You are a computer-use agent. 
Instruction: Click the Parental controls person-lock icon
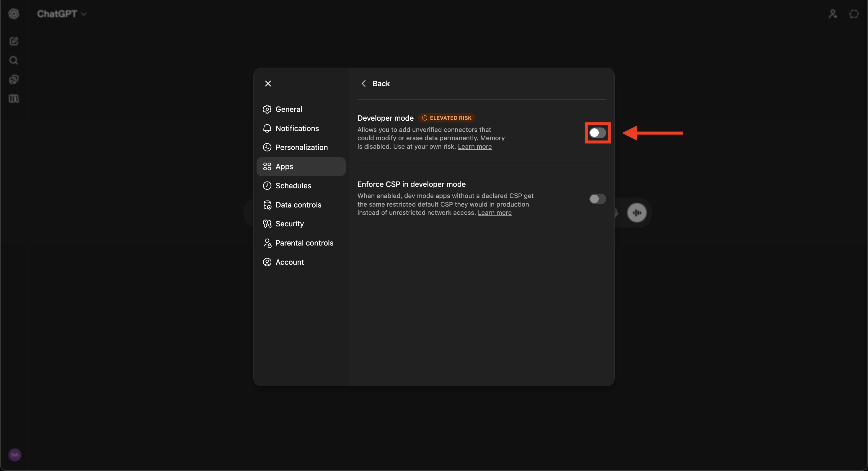click(x=267, y=243)
